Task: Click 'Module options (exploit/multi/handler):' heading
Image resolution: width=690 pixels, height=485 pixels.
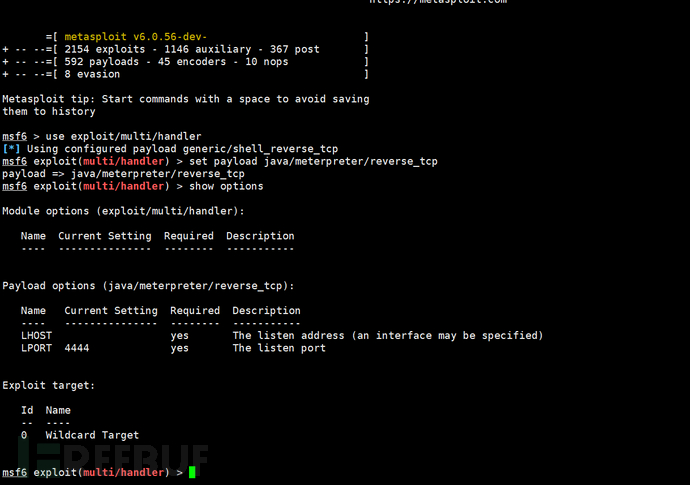Action: tap(123, 211)
